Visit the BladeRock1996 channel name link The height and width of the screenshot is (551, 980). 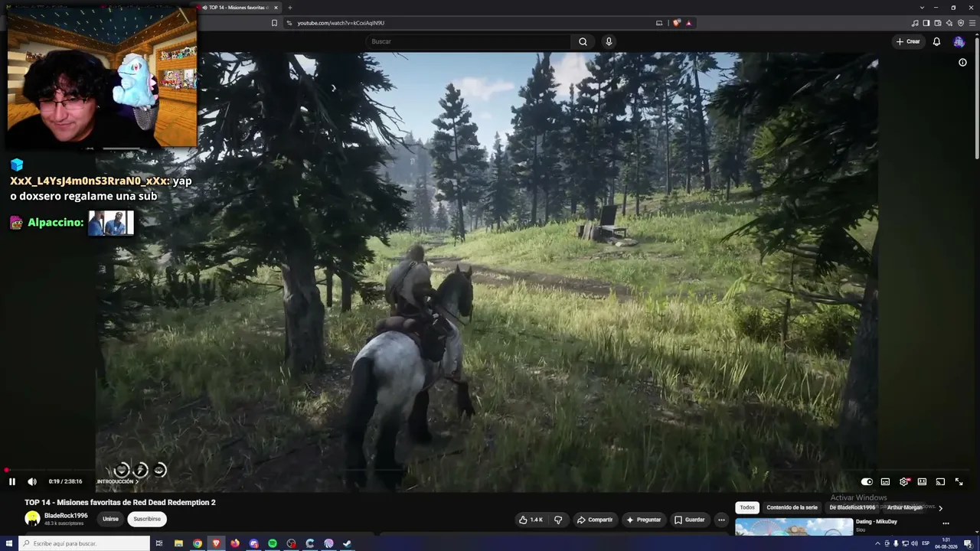tap(66, 516)
